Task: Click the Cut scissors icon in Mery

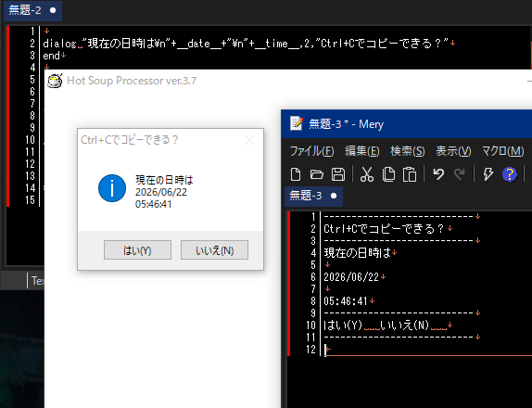Action: (x=367, y=174)
